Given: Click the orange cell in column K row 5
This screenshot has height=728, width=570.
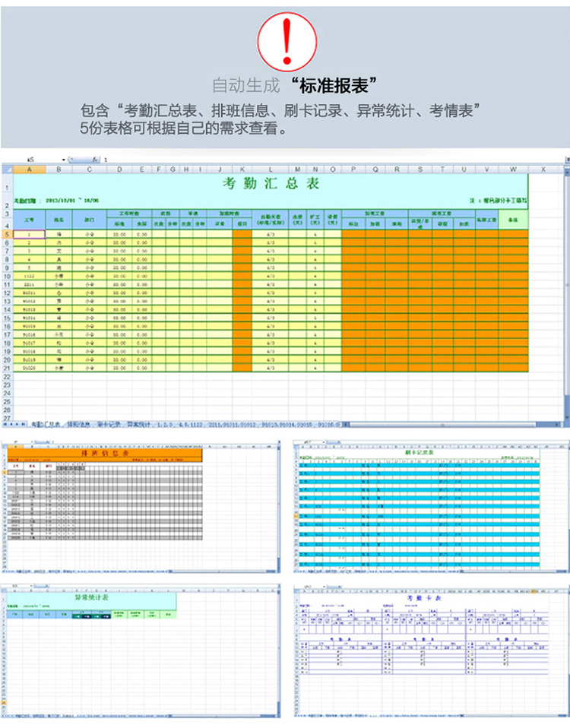Looking at the screenshot, I should pyautogui.click(x=242, y=235).
